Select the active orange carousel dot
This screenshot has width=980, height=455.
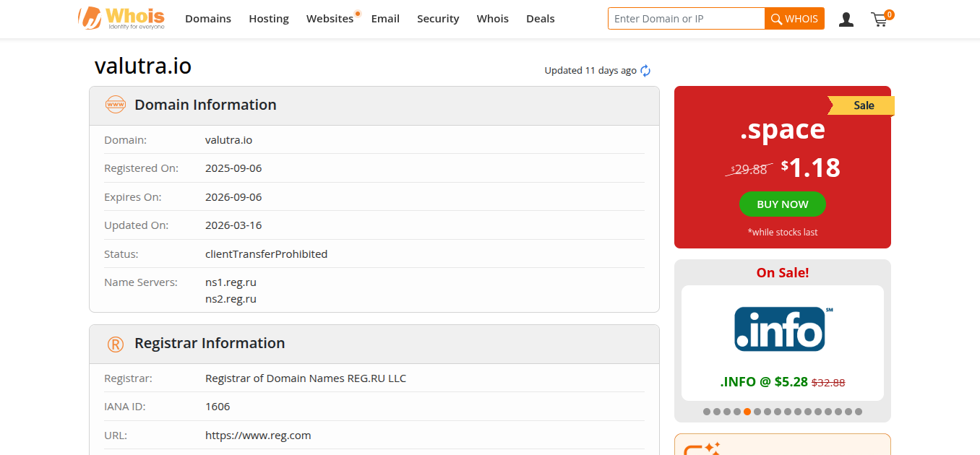tap(747, 412)
